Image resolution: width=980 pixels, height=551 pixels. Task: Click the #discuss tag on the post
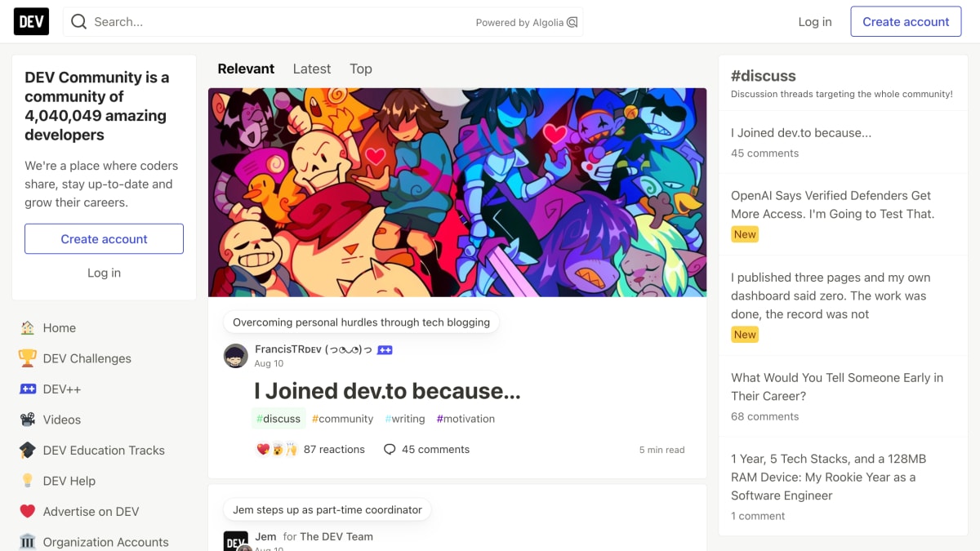pos(278,419)
